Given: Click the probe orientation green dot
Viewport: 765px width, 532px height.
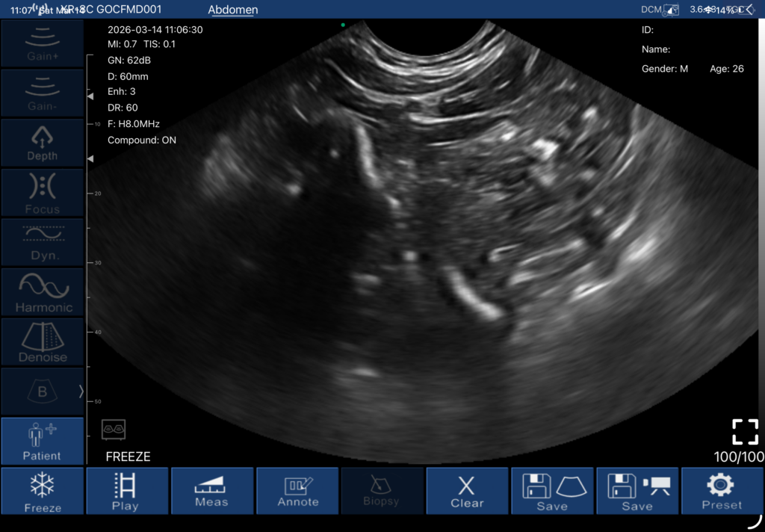Looking at the screenshot, I should 343,25.
